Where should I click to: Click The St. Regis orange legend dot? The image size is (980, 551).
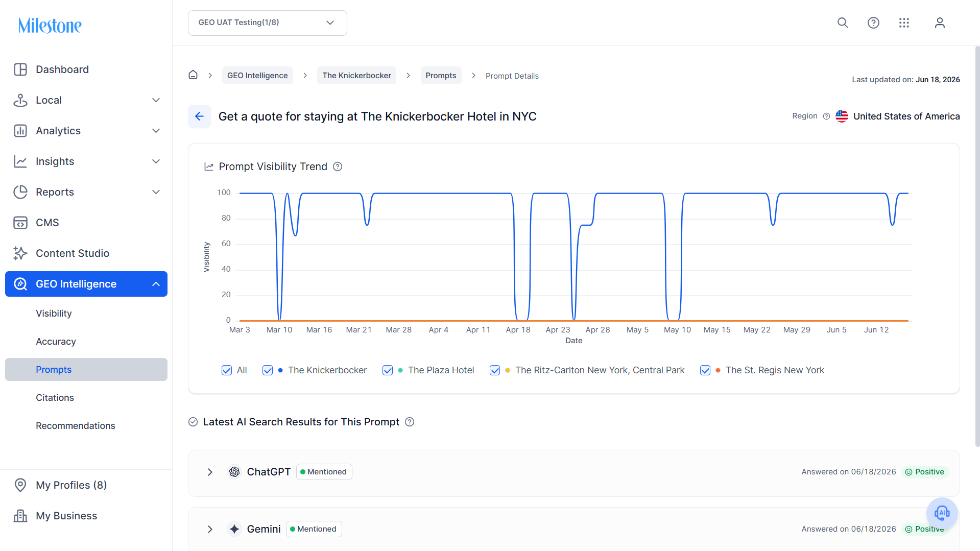click(718, 370)
